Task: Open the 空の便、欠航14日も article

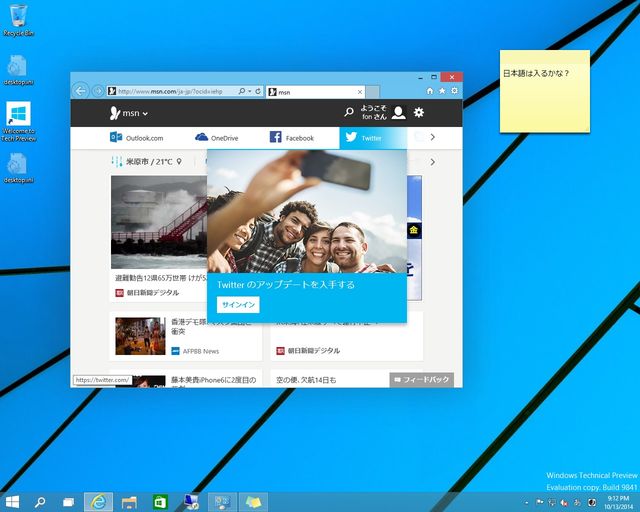Action: 306,380
